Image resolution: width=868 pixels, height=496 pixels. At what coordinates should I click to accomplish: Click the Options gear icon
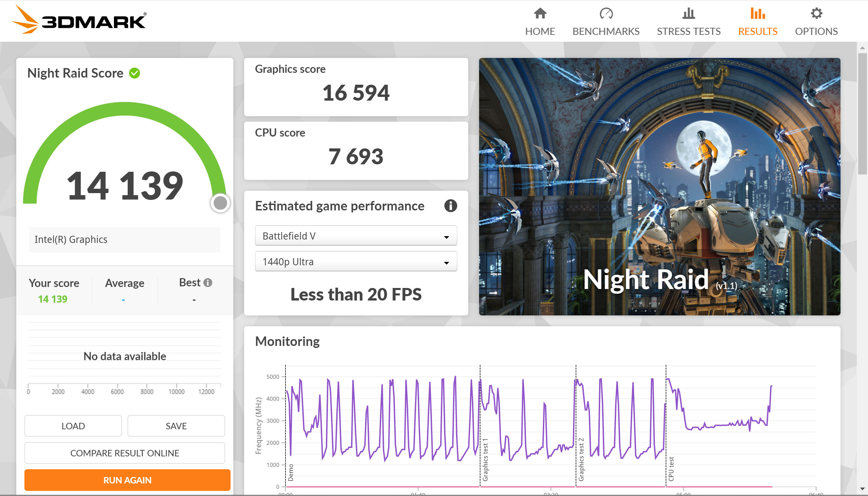[x=816, y=14]
